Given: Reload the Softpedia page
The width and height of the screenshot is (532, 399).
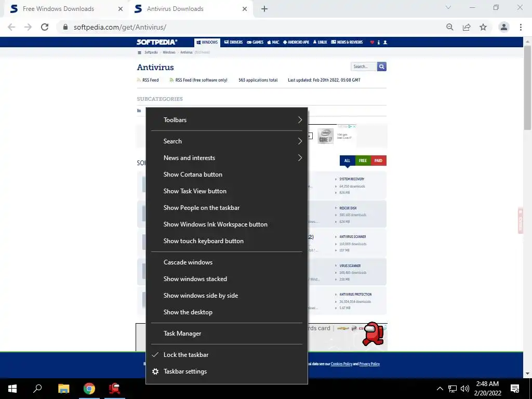Looking at the screenshot, I should (45, 27).
